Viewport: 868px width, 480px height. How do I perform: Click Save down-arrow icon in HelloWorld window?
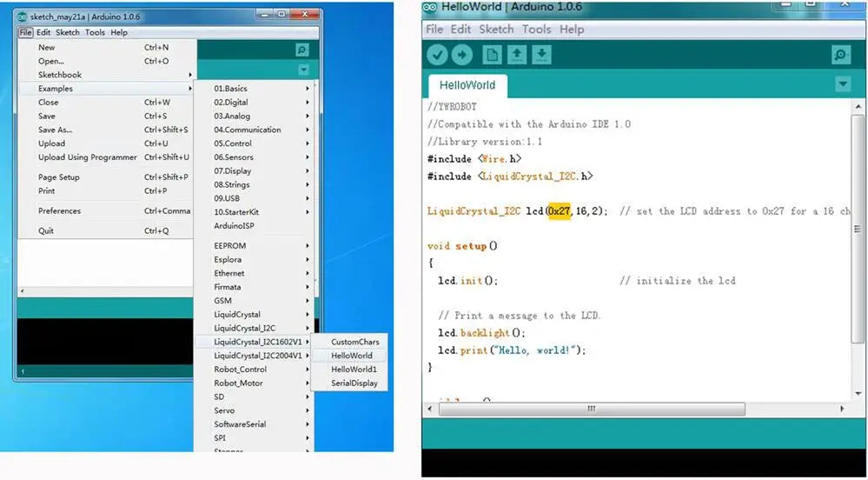click(542, 55)
